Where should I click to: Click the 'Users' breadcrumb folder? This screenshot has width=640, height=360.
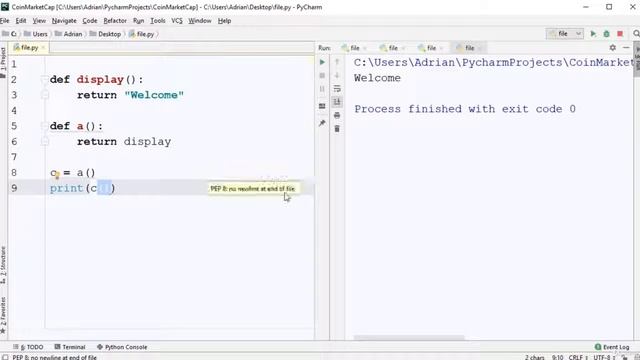click(36, 34)
